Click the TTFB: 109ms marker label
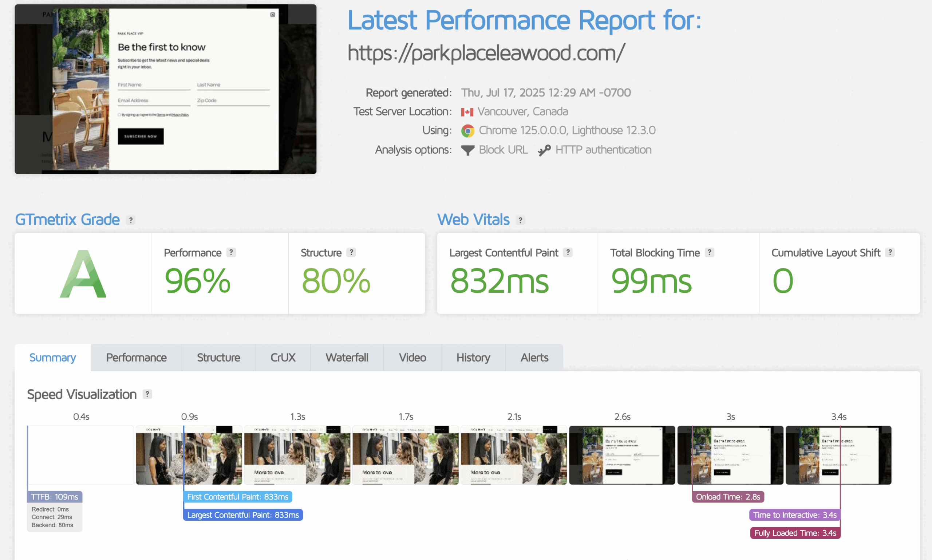This screenshot has height=560, width=932. point(55,497)
